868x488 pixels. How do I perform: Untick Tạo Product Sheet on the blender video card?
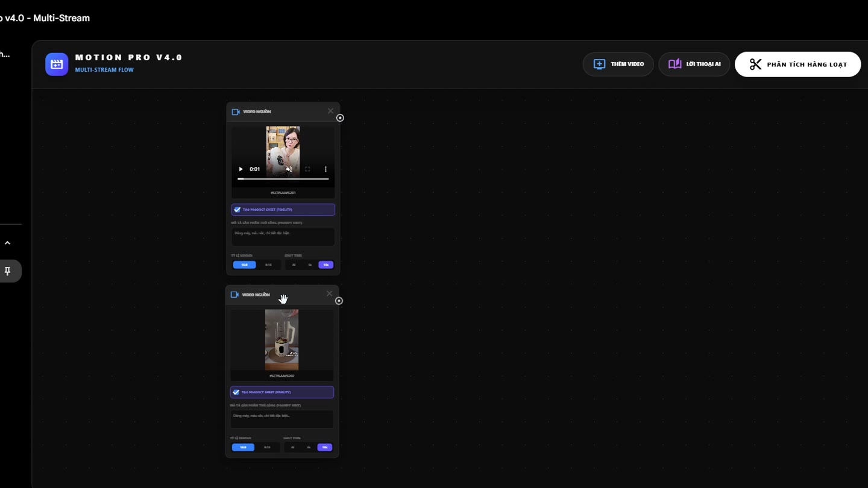[x=236, y=392]
